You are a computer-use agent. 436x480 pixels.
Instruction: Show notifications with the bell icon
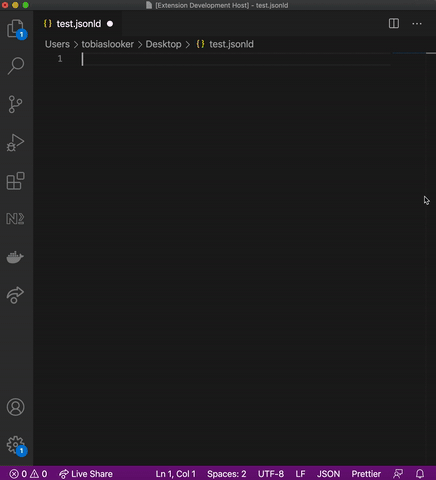[x=420, y=474]
